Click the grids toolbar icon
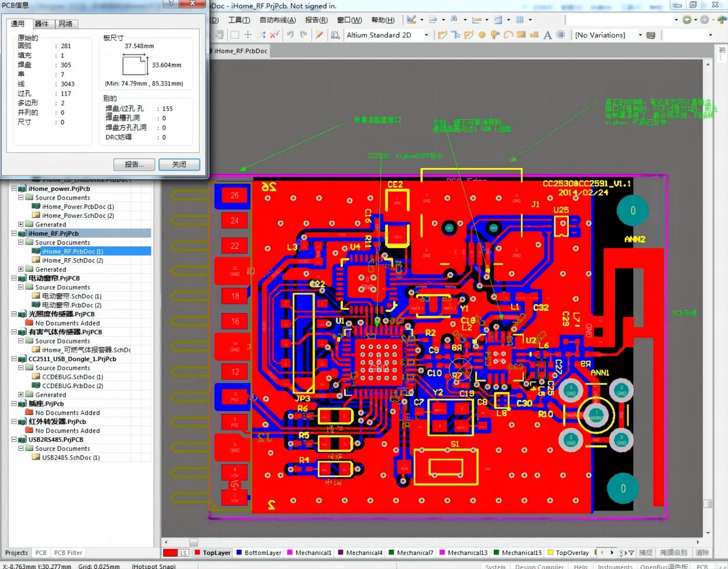 point(520,19)
